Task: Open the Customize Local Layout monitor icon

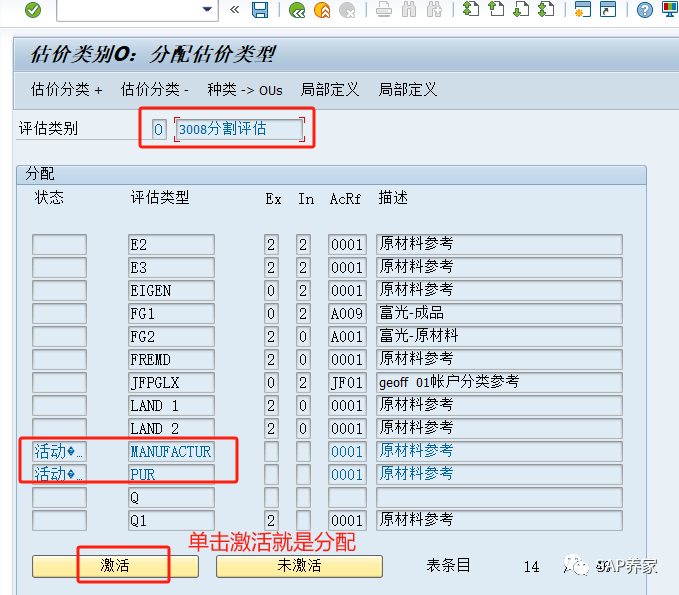Action: tap(670, 9)
